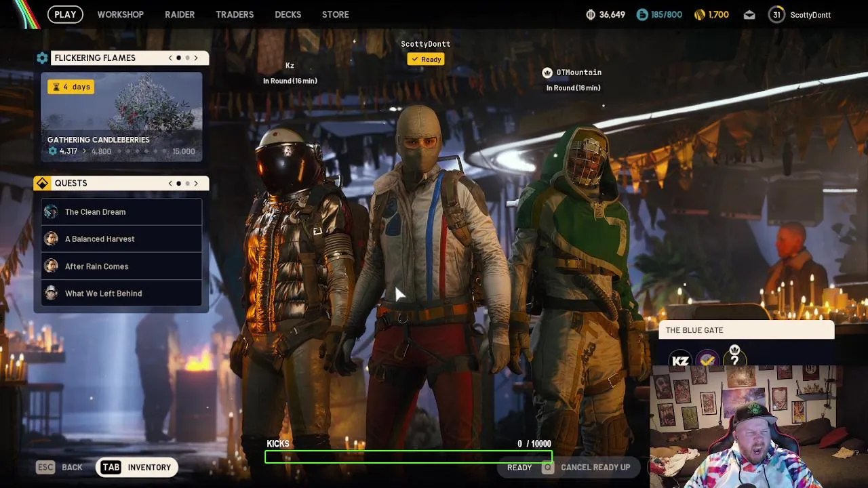Open After Rain Comes quest
The height and width of the screenshot is (488, 868).
click(121, 266)
